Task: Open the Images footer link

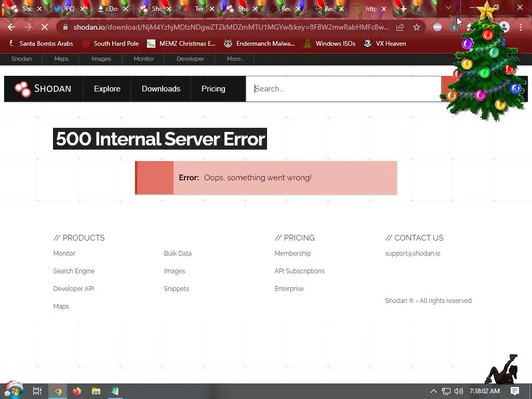Action: (x=175, y=271)
